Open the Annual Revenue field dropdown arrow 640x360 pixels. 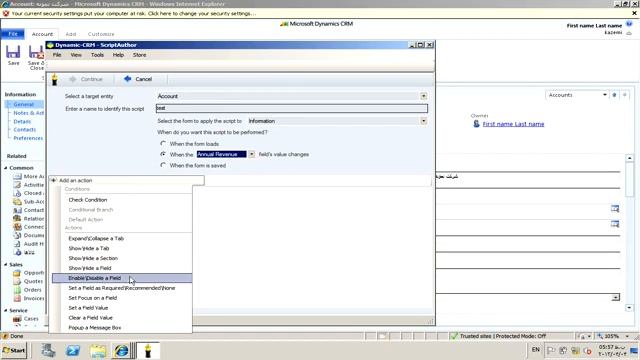point(251,154)
